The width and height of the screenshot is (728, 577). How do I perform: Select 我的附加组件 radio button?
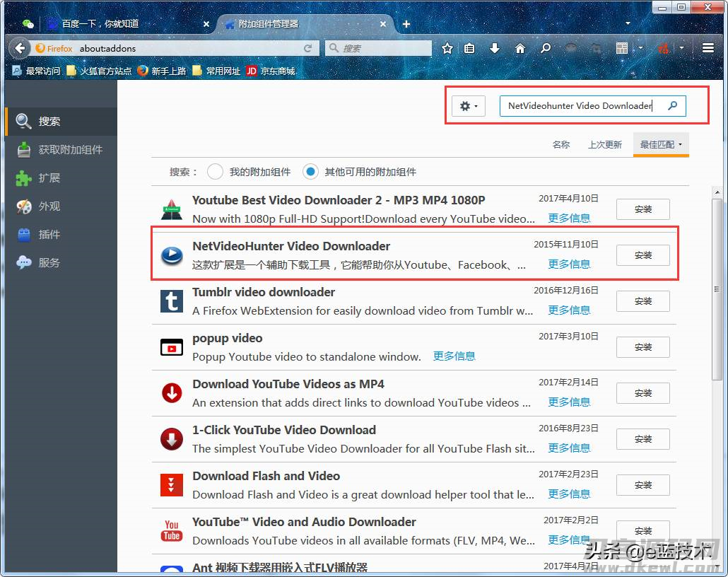pyautogui.click(x=215, y=171)
